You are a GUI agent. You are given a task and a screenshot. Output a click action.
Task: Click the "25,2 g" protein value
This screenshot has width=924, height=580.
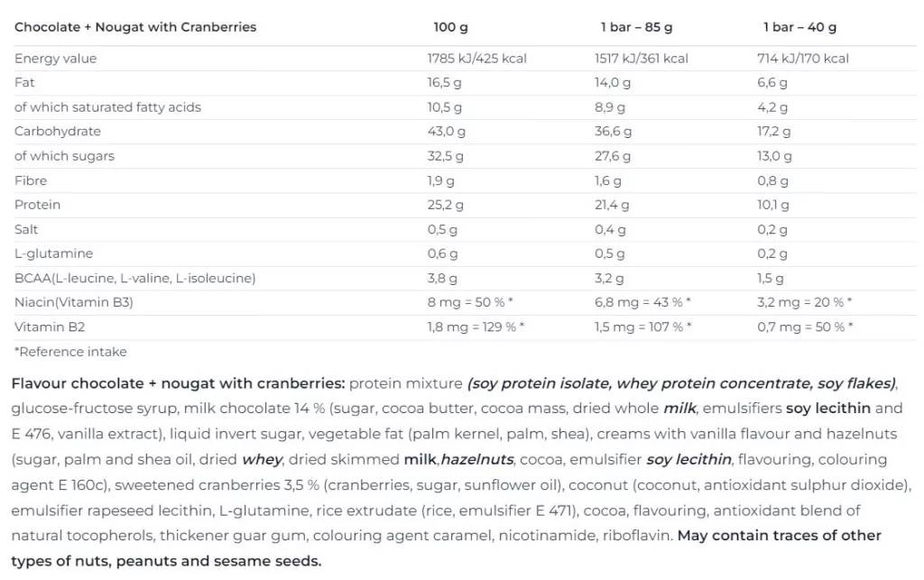click(x=445, y=205)
